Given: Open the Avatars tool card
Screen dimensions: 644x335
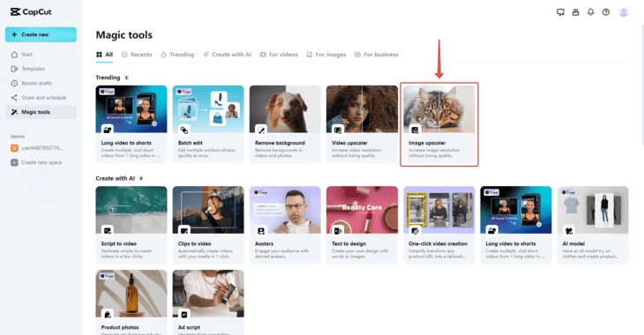Looking at the screenshot, I should coord(285,225).
